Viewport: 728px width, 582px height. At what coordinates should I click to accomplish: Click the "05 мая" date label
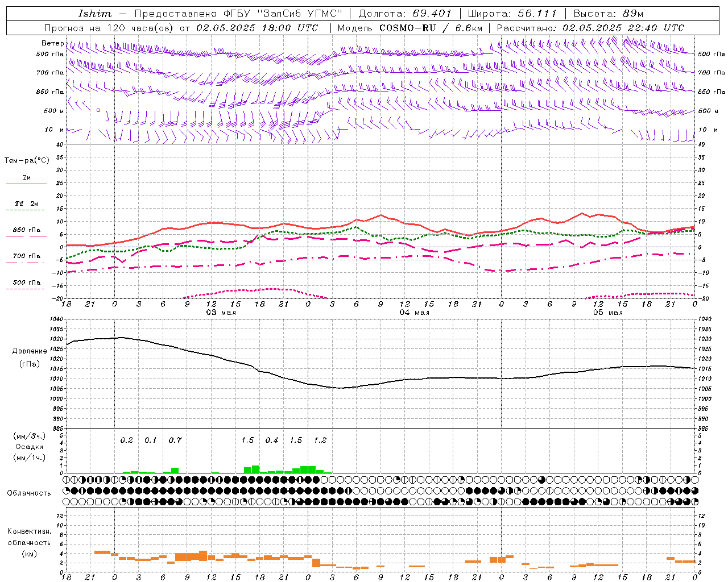coord(607,313)
